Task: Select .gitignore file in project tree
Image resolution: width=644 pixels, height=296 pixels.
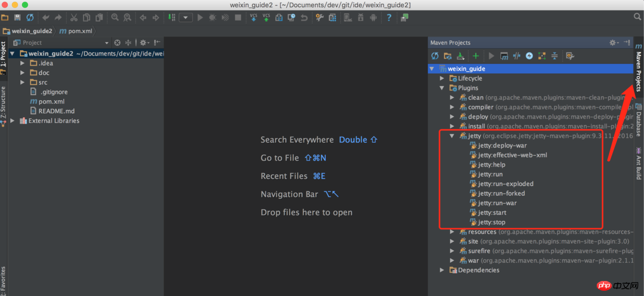Action: click(49, 92)
